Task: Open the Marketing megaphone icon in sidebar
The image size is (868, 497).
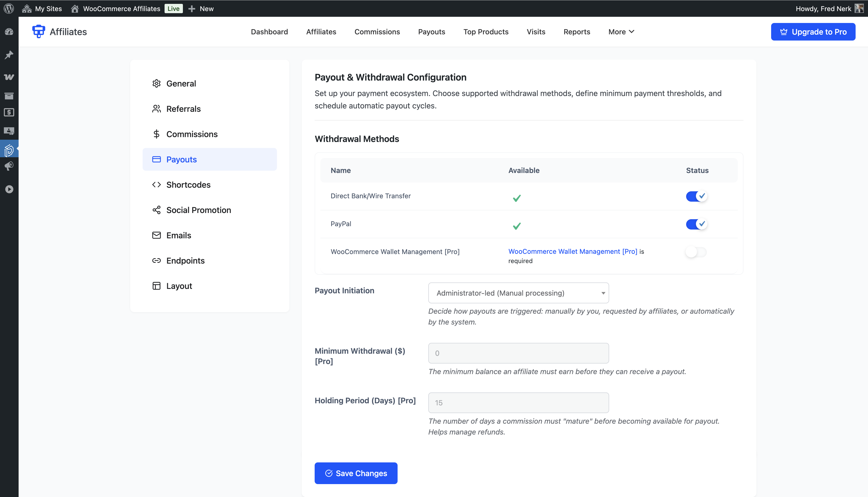Action: [9, 166]
